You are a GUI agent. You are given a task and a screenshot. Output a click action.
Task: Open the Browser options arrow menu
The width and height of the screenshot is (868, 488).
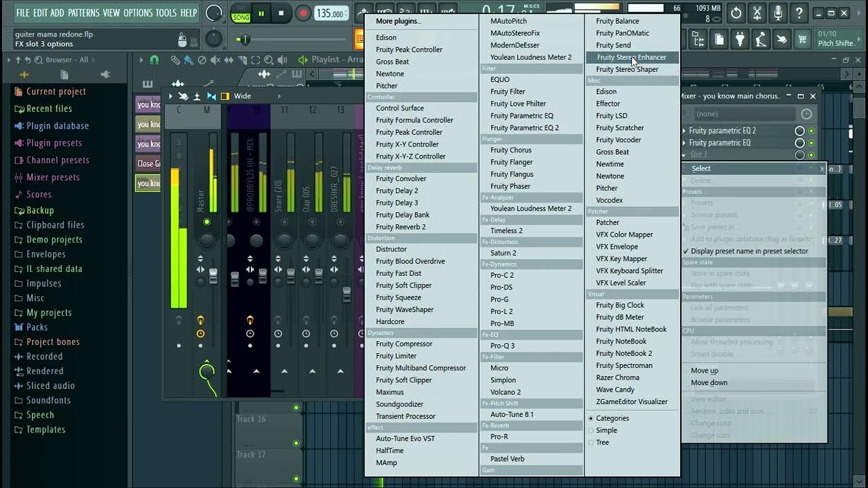9,60
